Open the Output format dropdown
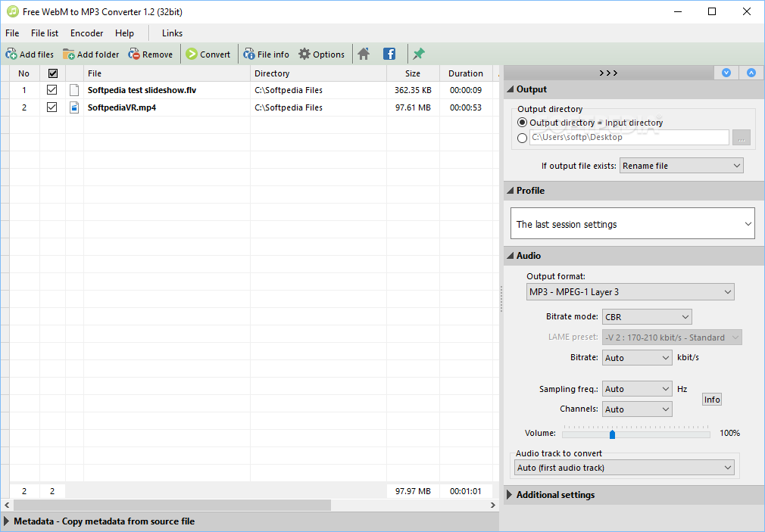The width and height of the screenshot is (765, 532). point(630,292)
